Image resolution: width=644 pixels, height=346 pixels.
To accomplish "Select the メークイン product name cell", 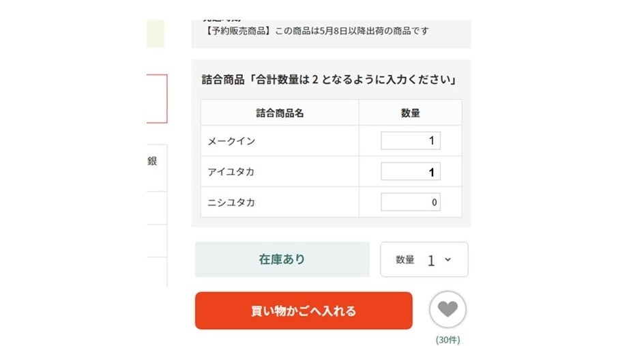I will point(280,141).
